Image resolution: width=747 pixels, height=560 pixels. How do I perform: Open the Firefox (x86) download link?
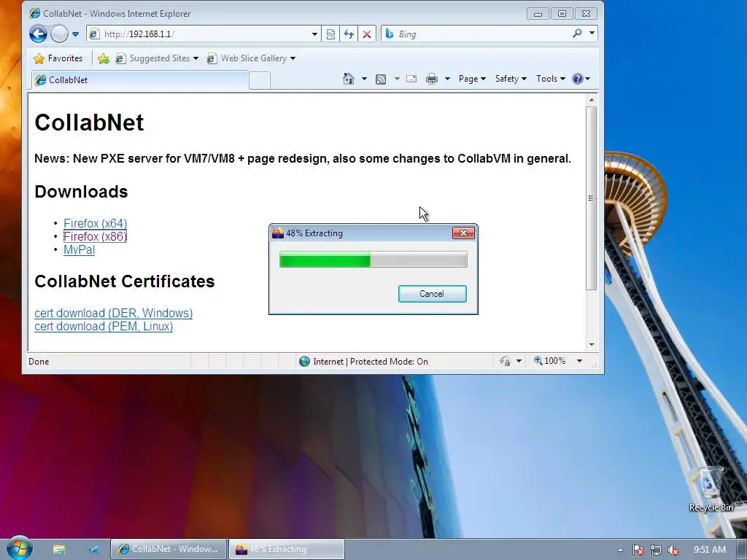tap(96, 237)
